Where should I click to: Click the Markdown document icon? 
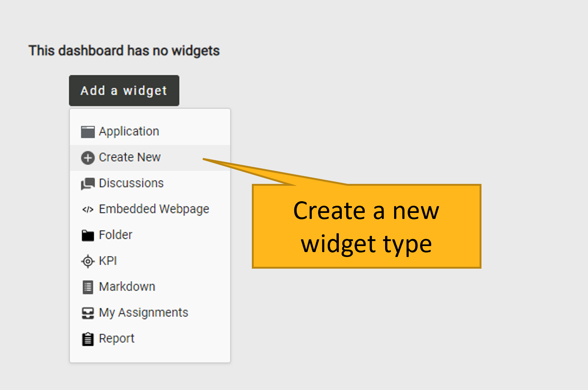(88, 287)
